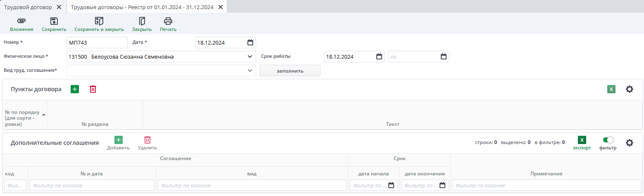Open calendar in дата начала filter

point(391,185)
